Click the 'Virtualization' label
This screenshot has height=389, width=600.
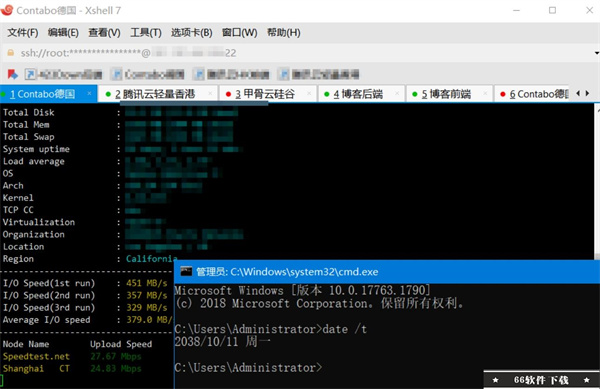(39, 222)
